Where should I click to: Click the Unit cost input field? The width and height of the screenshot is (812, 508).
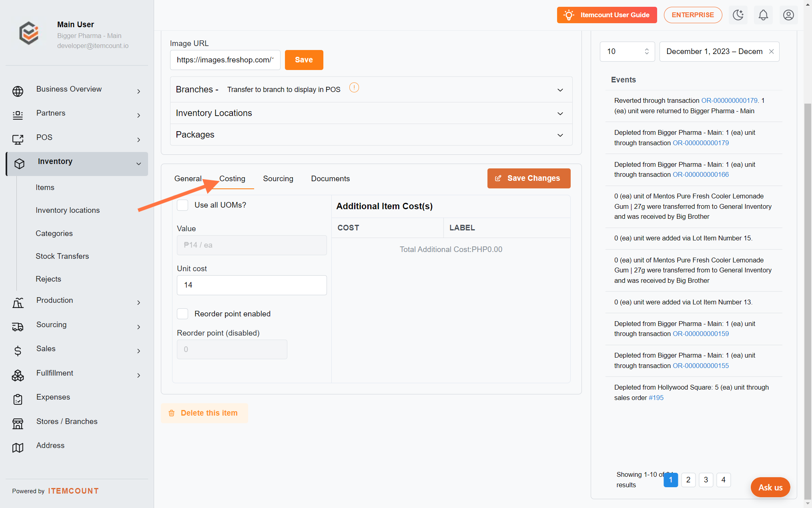click(252, 285)
